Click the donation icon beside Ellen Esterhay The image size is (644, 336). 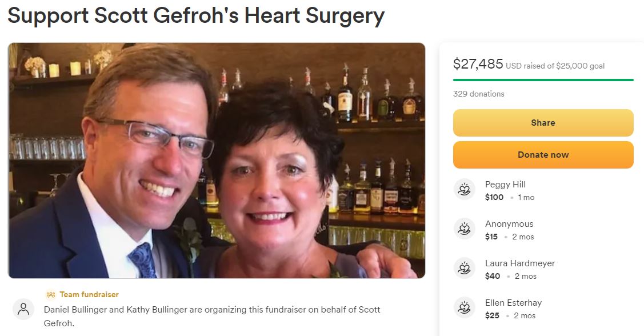(x=464, y=307)
